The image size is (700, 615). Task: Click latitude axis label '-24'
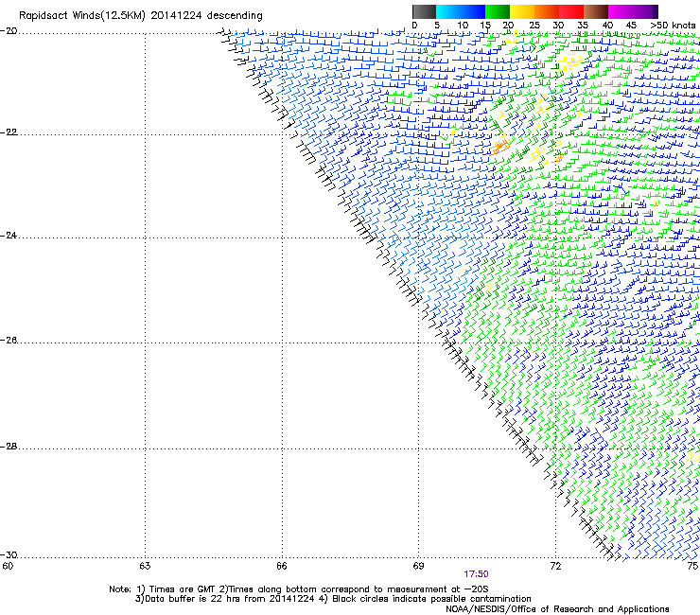click(x=9, y=235)
